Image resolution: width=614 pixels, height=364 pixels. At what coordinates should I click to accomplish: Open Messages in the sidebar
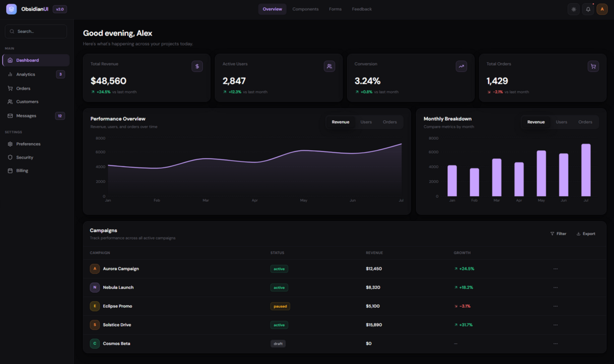(36, 116)
